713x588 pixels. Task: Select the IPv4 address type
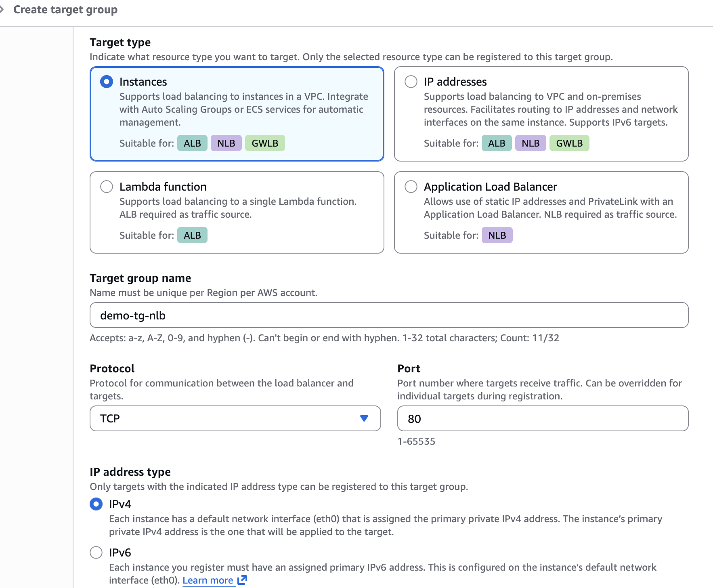coord(96,504)
